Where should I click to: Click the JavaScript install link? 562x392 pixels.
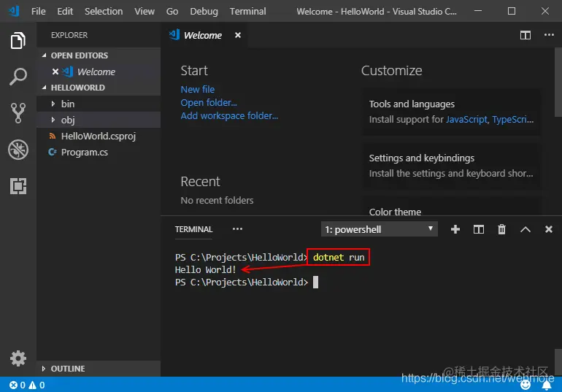click(x=466, y=119)
